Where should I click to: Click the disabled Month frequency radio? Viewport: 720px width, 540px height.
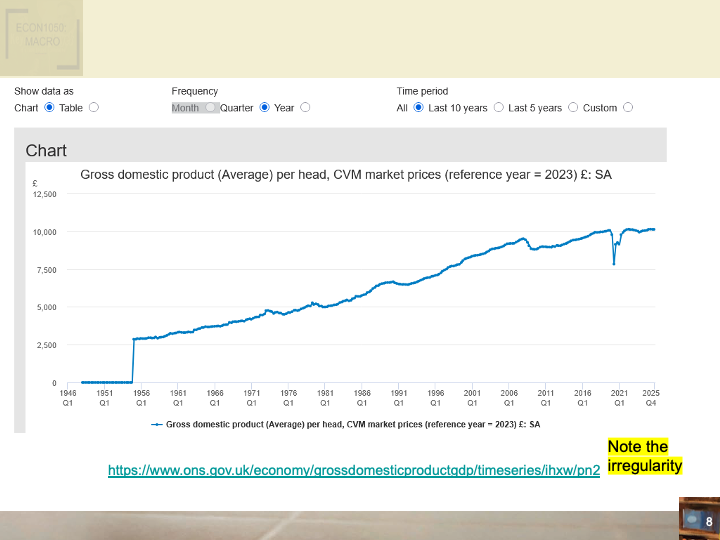[210, 108]
